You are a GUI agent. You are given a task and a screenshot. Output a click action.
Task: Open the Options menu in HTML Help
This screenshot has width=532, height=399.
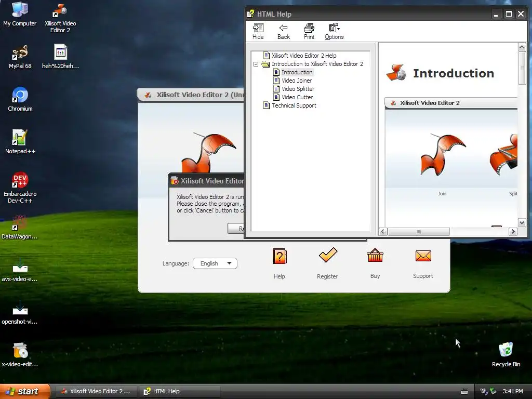[x=334, y=31]
